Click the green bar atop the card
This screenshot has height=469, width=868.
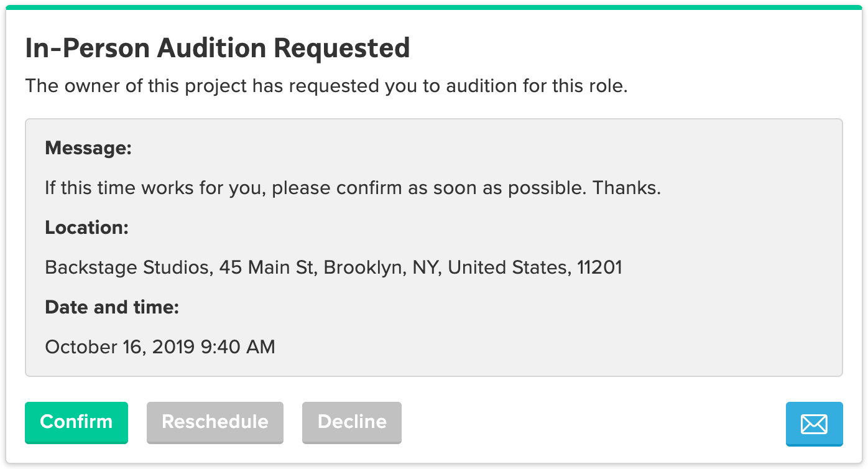pyautogui.click(x=434, y=7)
